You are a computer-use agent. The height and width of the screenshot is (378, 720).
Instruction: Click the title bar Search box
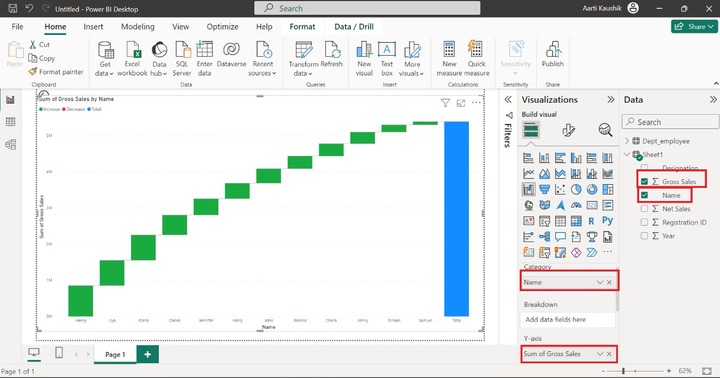tap(367, 8)
